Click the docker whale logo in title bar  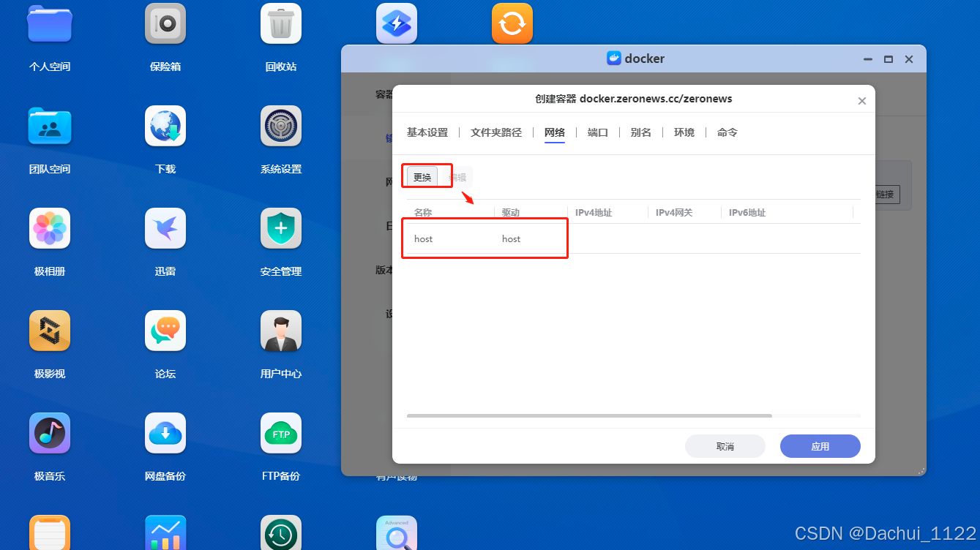point(614,59)
